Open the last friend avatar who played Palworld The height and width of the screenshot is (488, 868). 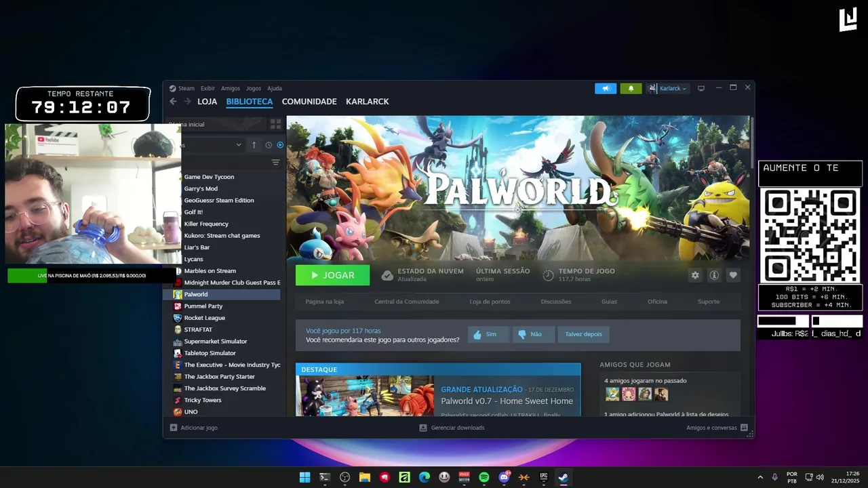(661, 394)
